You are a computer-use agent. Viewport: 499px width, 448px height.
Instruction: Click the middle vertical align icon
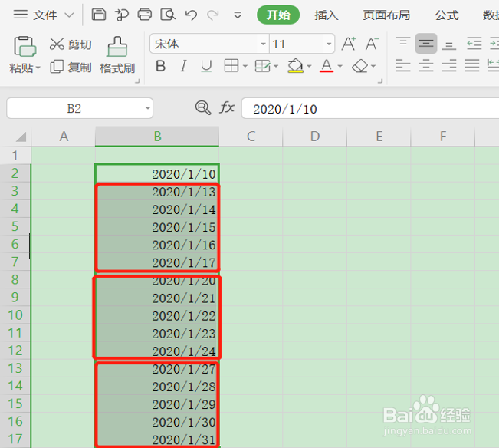[x=426, y=43]
